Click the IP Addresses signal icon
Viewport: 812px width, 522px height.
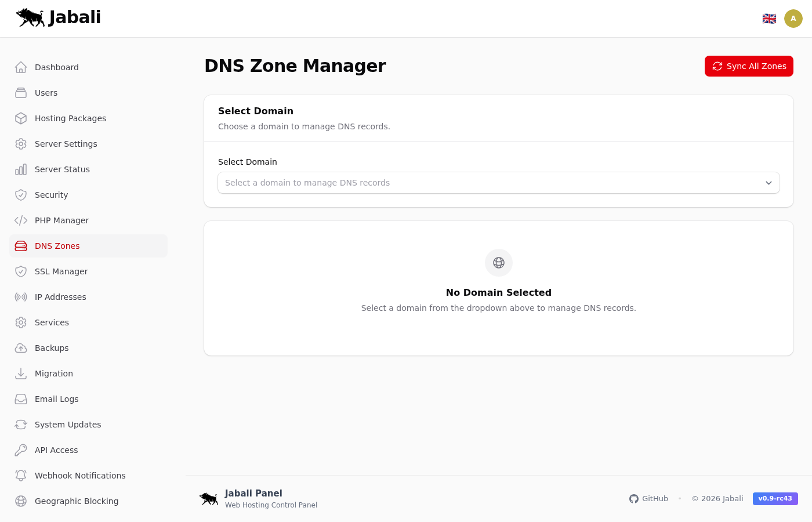pos(21,297)
